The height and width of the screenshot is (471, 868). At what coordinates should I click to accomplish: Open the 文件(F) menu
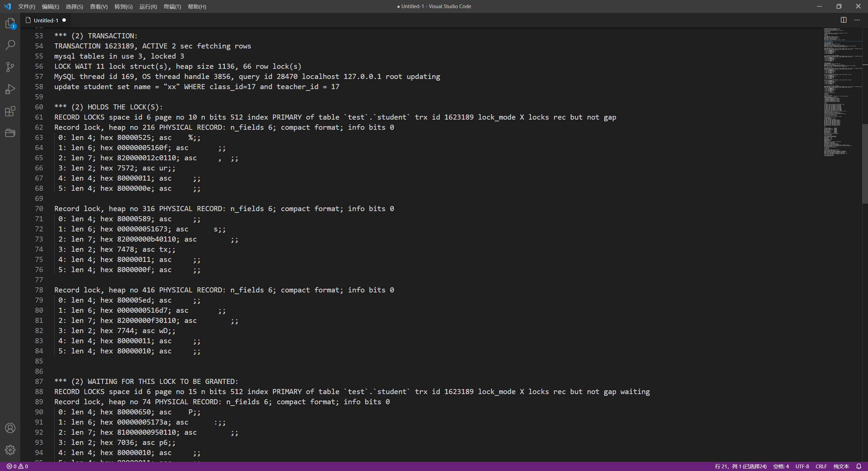point(26,6)
